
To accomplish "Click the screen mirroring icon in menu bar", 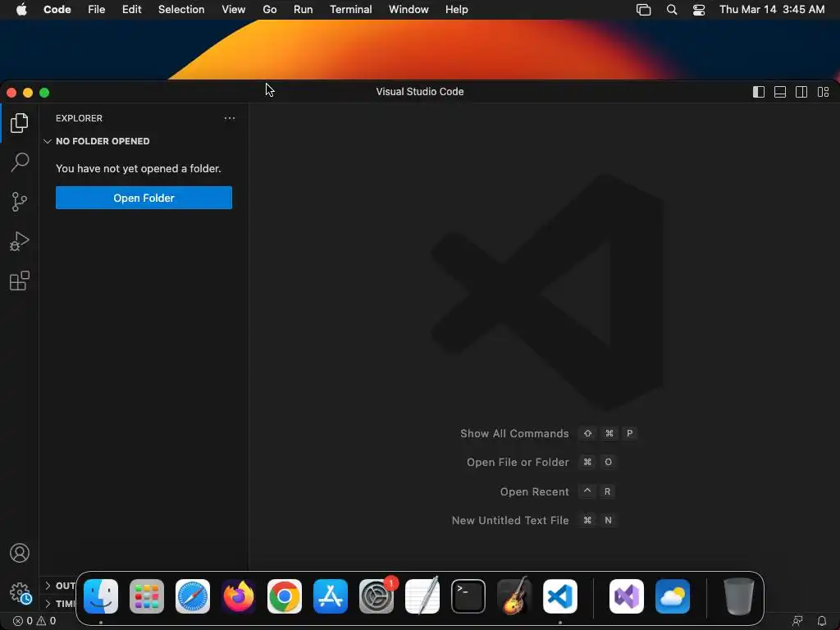I will tap(643, 10).
